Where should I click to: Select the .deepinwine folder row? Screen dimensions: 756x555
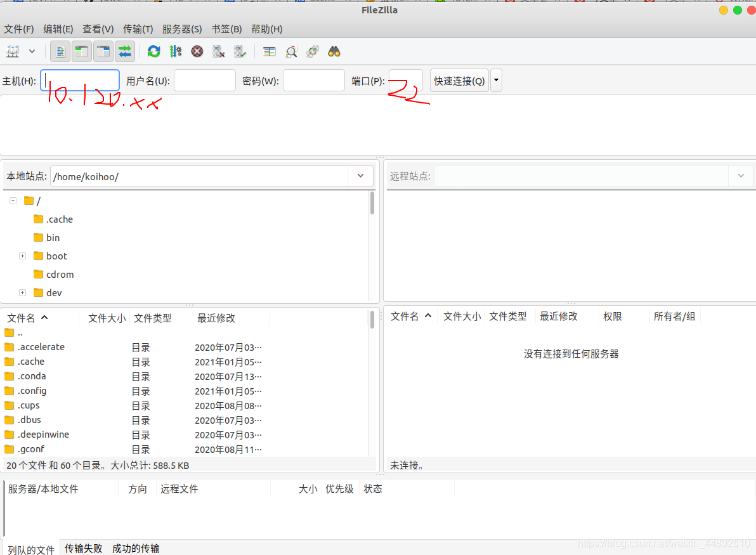(x=185, y=434)
